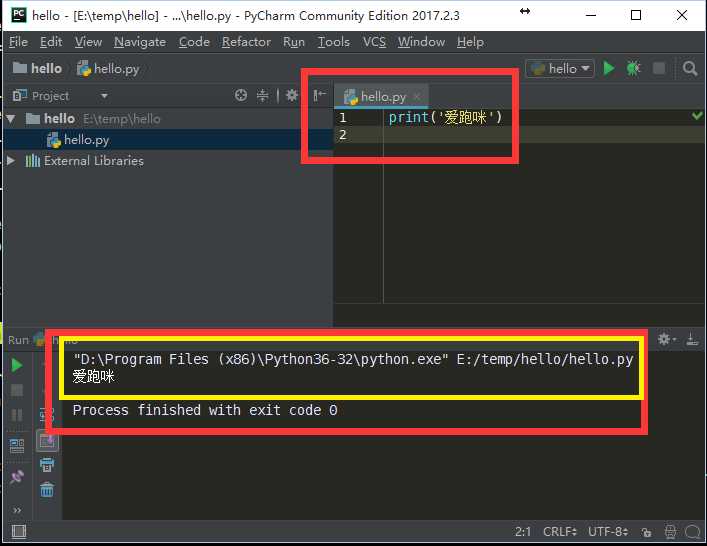Open Project panel settings gear
This screenshot has height=546, width=707.
pos(292,95)
